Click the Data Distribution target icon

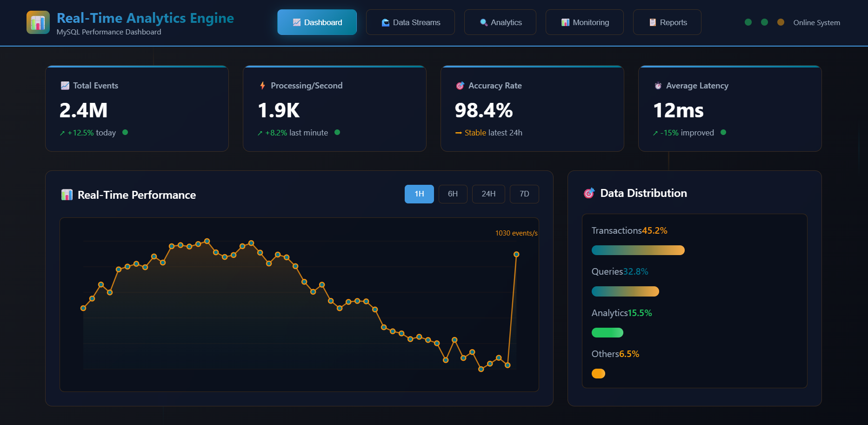pos(589,193)
